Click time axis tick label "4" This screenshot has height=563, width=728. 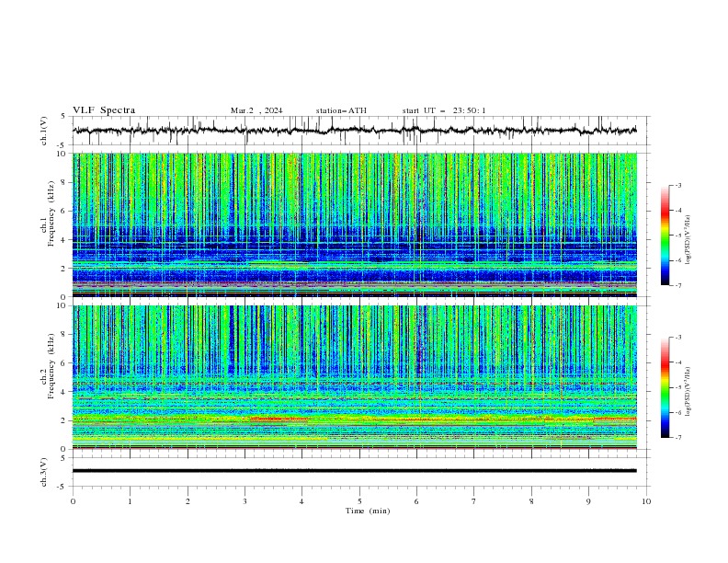[x=301, y=501]
